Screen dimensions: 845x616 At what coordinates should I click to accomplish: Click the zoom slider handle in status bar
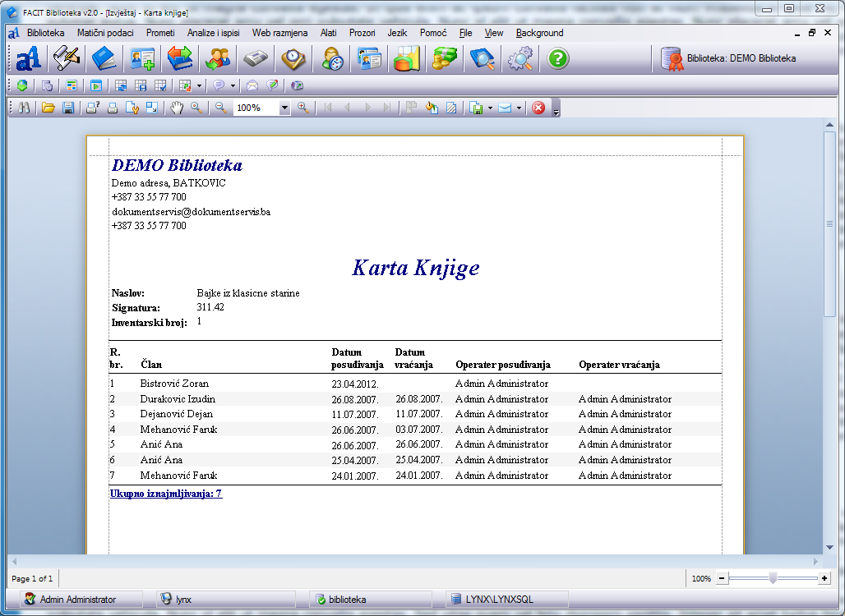point(773,578)
